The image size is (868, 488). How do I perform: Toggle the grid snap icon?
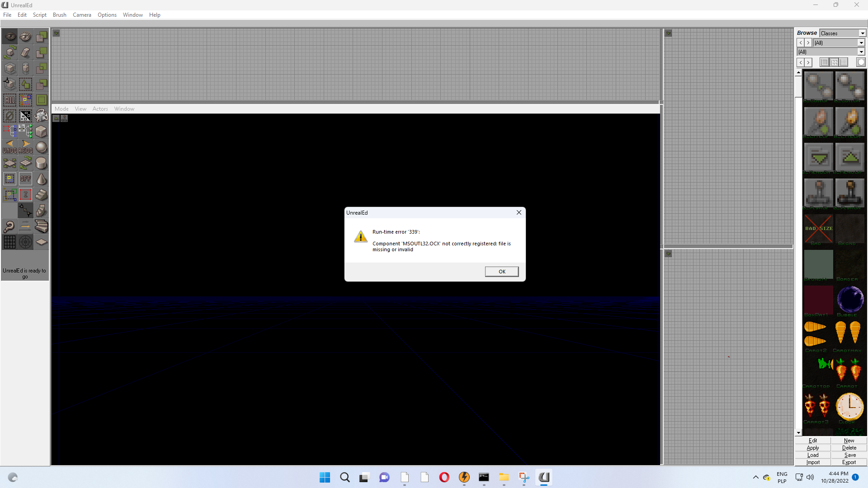(10, 242)
